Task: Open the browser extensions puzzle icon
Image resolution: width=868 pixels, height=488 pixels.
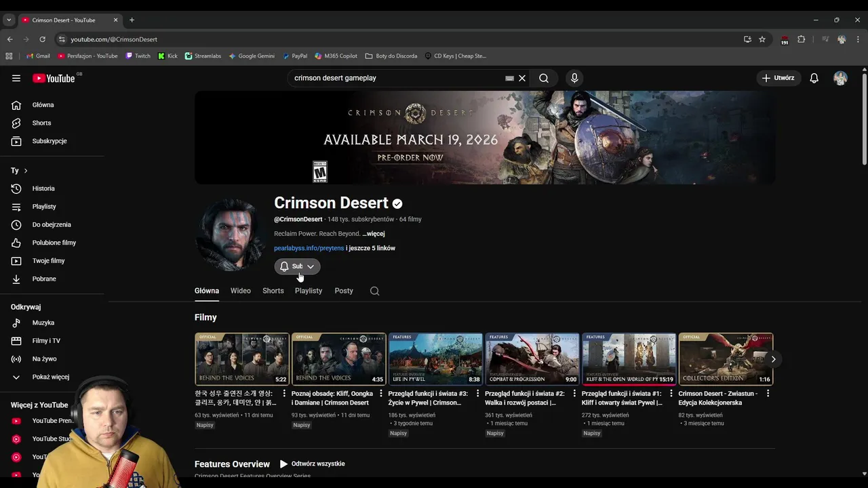Action: pyautogui.click(x=802, y=39)
